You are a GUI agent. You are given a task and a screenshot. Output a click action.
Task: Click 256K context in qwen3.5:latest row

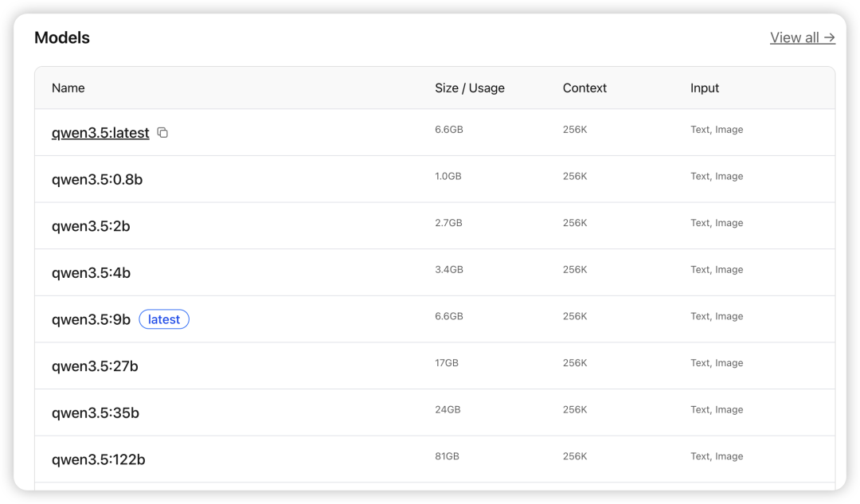click(x=575, y=130)
